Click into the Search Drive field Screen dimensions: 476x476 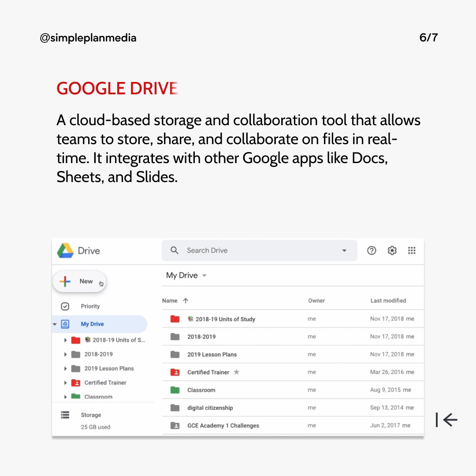[259, 250]
